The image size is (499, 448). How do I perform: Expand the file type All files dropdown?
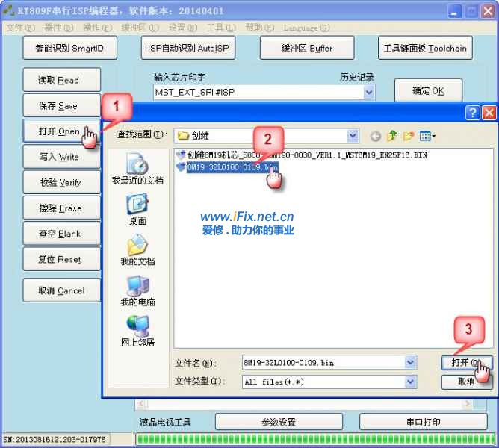[410, 382]
